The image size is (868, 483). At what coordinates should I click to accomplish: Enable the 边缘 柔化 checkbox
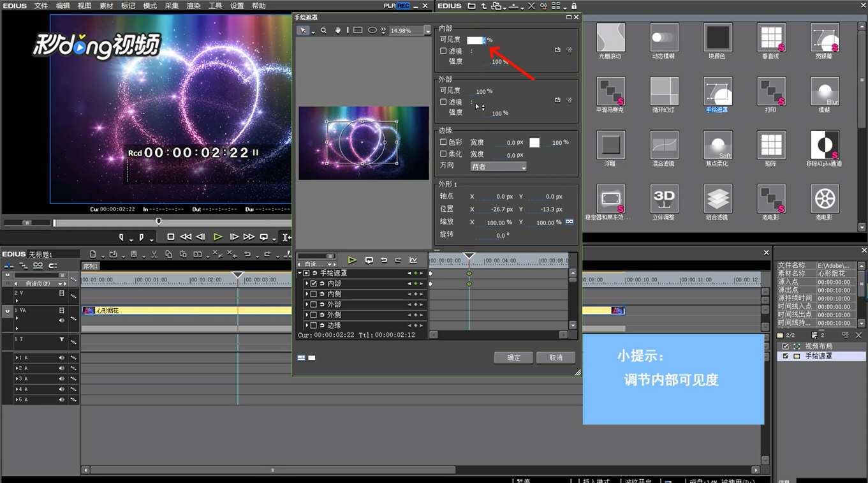click(x=443, y=154)
